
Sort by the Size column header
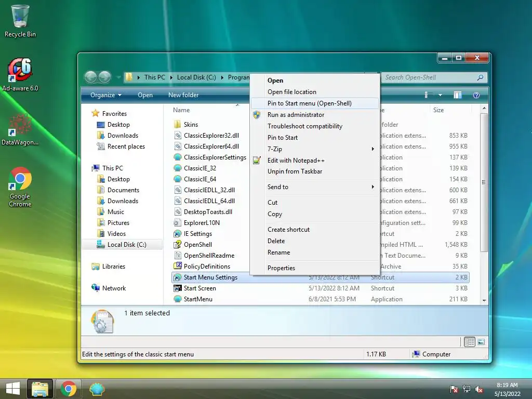438,110
